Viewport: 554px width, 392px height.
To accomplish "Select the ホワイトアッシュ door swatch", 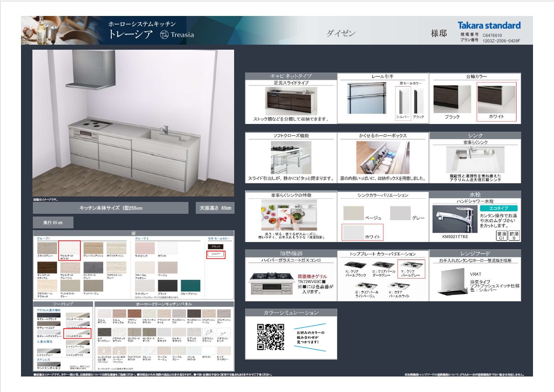I will point(116,248).
